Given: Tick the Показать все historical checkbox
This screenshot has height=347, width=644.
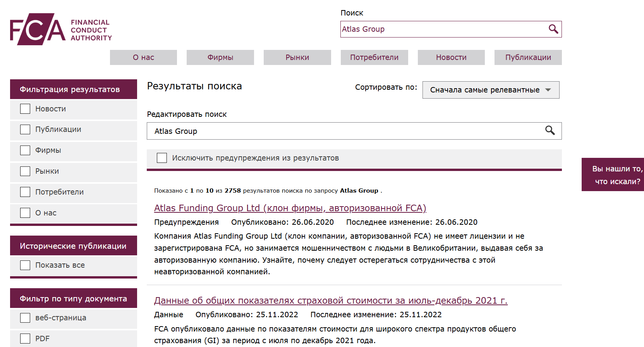Looking at the screenshot, I should click(25, 265).
